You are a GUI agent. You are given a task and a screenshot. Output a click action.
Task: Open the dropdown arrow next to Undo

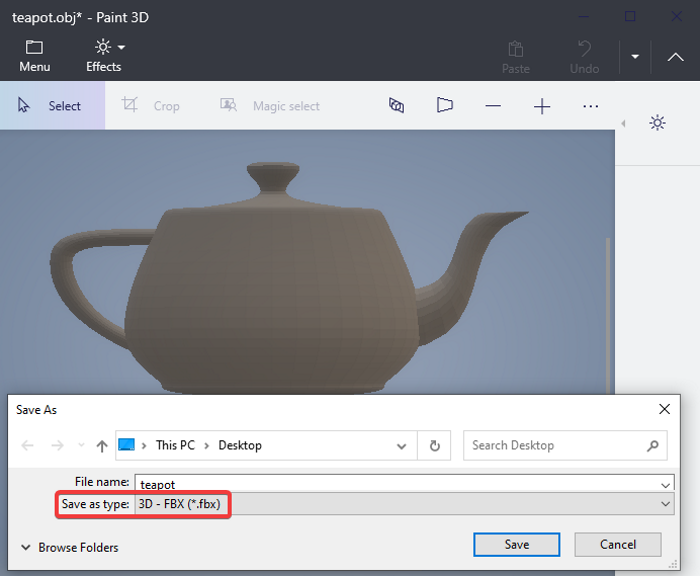pyautogui.click(x=635, y=56)
